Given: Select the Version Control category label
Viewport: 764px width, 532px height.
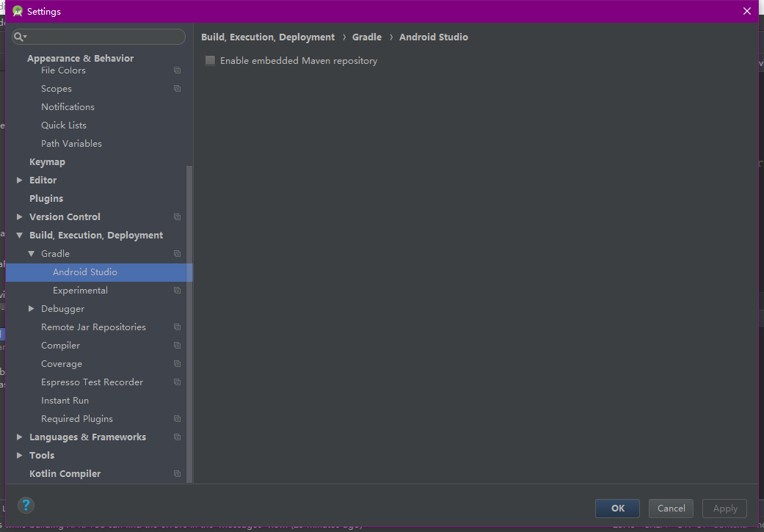Looking at the screenshot, I should click(65, 216).
